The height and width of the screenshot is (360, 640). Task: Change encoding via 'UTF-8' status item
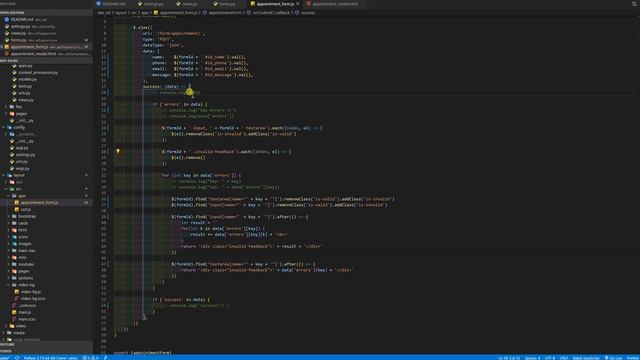(550, 358)
